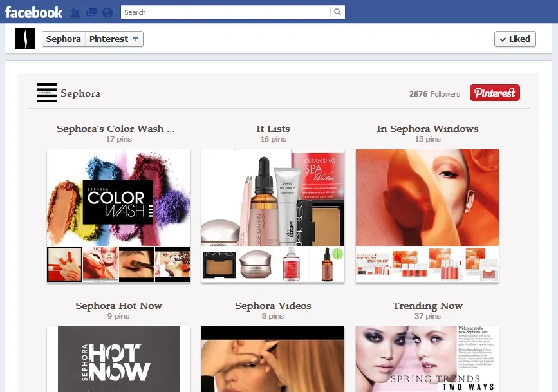Open the friend requests icon
The height and width of the screenshot is (392, 558).
[x=75, y=13]
